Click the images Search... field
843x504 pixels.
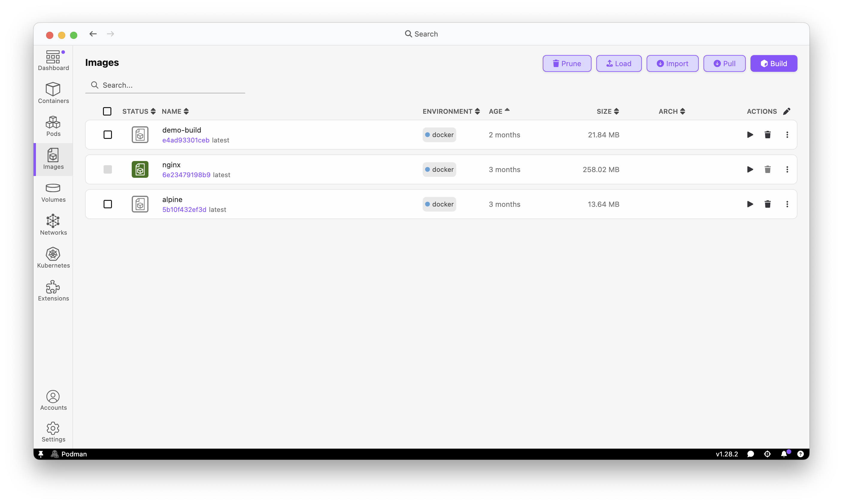click(165, 85)
